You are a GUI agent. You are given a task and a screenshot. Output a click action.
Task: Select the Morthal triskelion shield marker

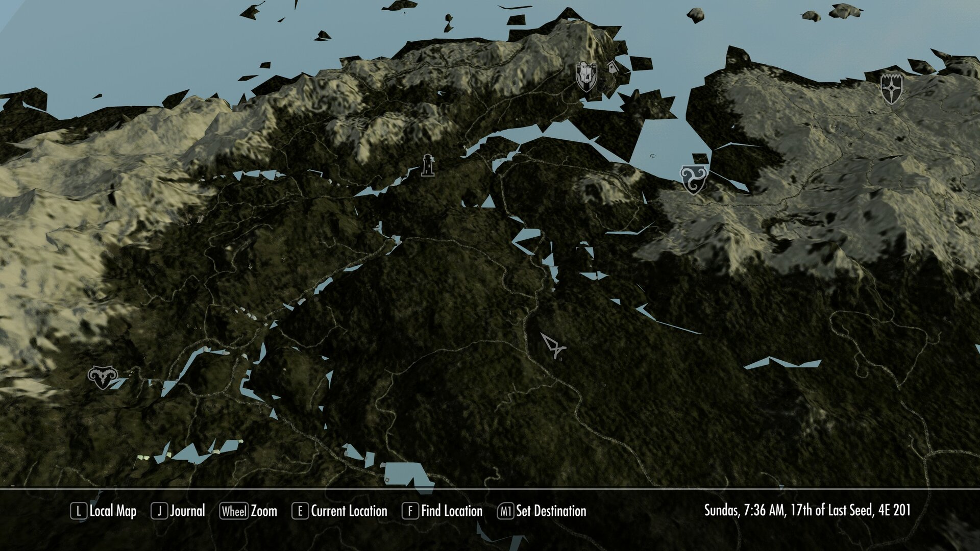(x=693, y=180)
